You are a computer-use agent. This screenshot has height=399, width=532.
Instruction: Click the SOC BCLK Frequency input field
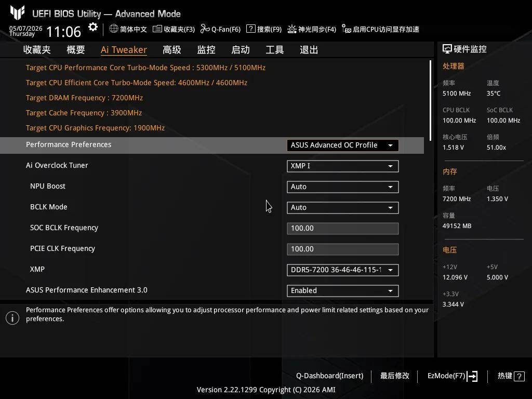[343, 229]
